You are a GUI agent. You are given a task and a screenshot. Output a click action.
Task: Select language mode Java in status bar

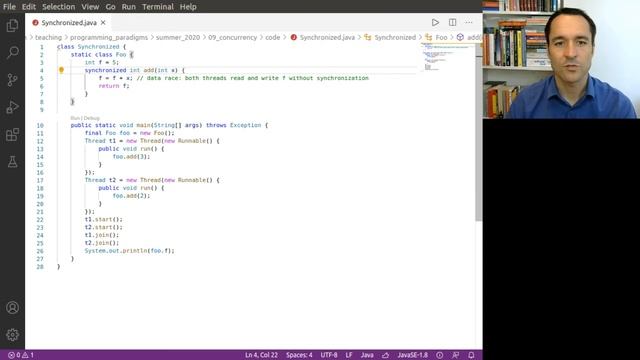click(367, 355)
